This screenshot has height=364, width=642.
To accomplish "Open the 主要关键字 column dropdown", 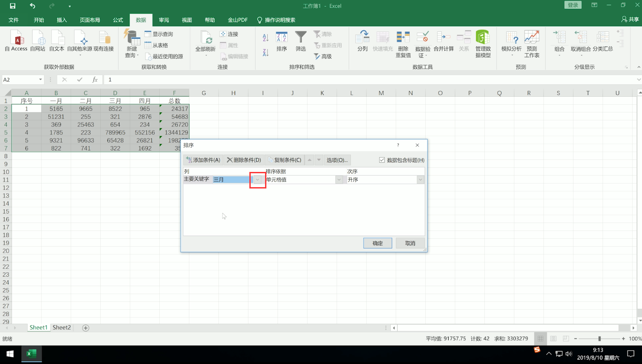I will 258,180.
